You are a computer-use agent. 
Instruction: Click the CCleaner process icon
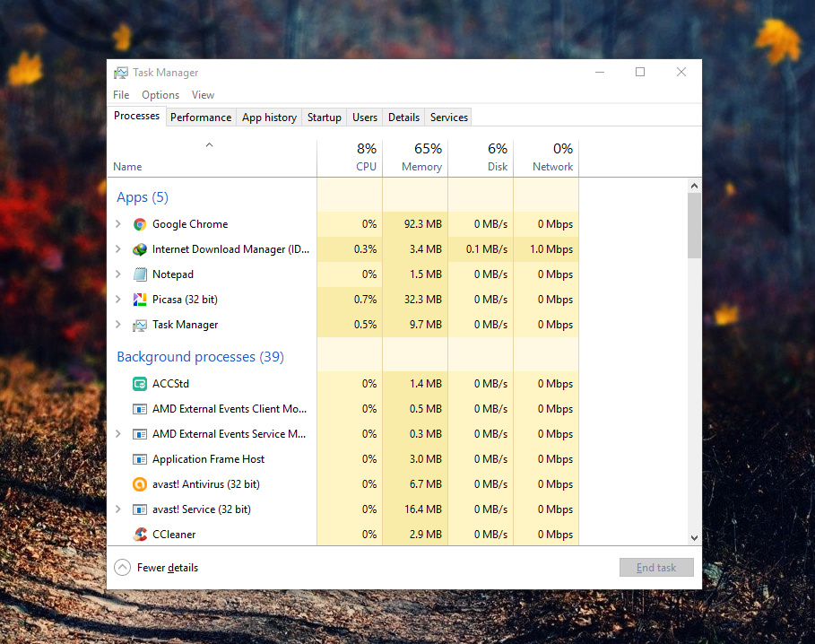tap(139, 535)
